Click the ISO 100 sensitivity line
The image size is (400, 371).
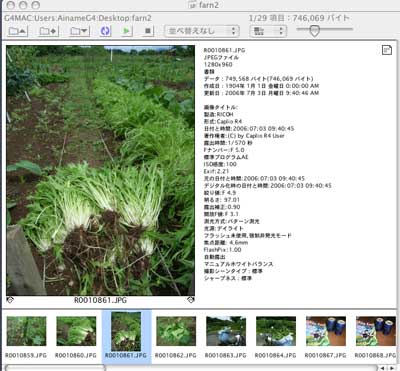pyautogui.click(x=220, y=164)
